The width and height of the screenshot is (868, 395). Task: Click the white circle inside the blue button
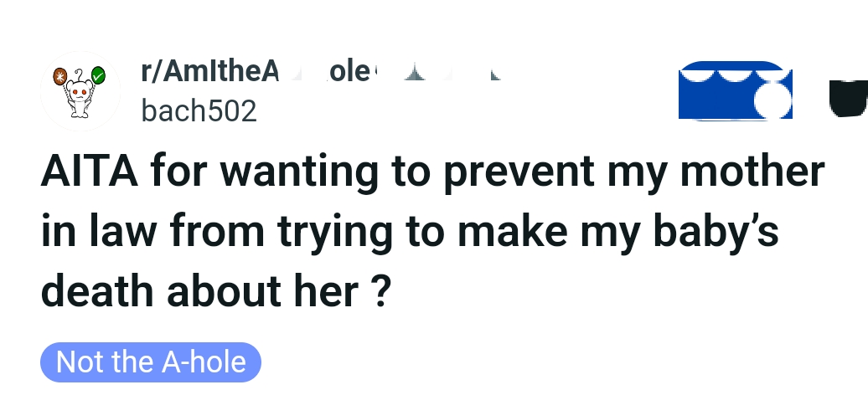(x=770, y=100)
